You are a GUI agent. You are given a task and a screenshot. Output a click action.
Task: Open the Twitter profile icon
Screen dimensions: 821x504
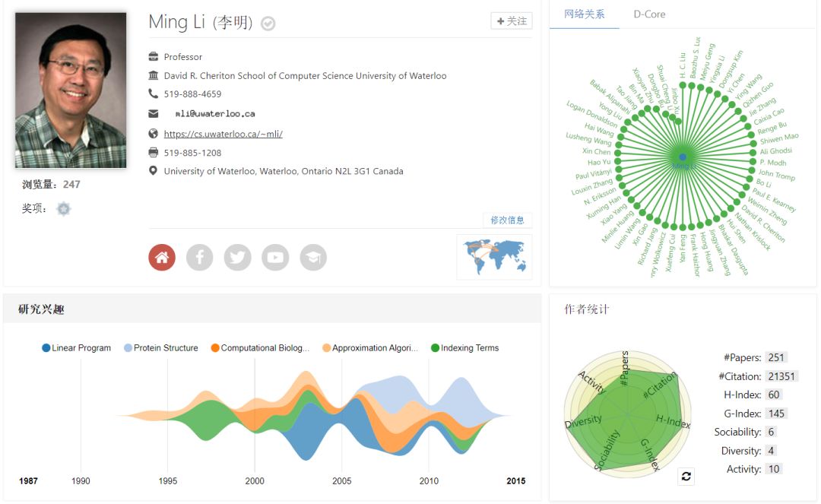pos(237,258)
